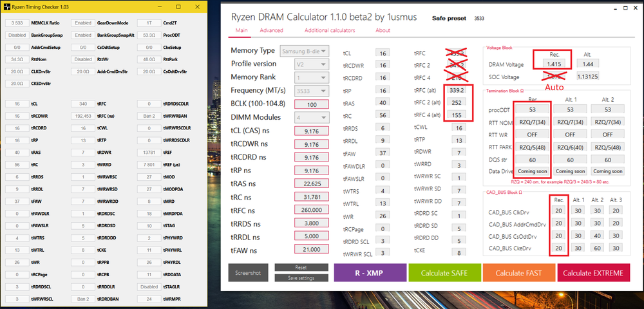Image resolution: width=644 pixels, height=309 pixels.
Task: Click BankGroupSwap Disabled field in Timing Checker
Action: [x=17, y=35]
